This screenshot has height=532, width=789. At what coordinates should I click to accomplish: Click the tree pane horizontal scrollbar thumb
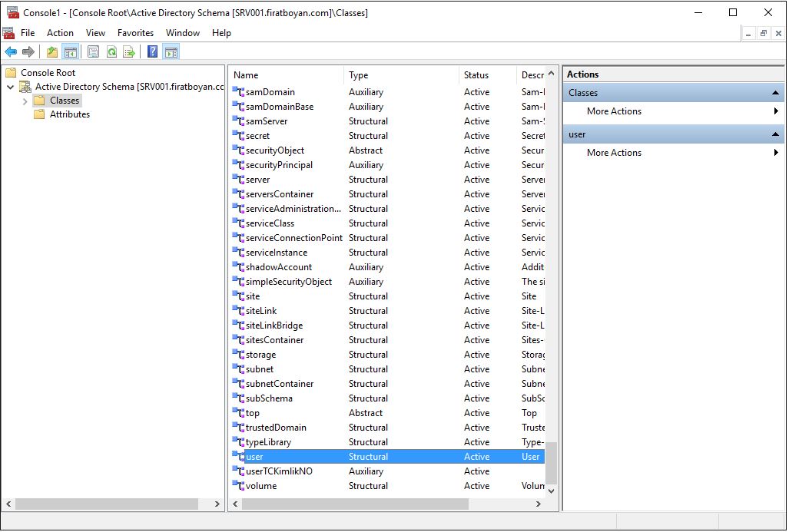pyautogui.click(x=106, y=504)
